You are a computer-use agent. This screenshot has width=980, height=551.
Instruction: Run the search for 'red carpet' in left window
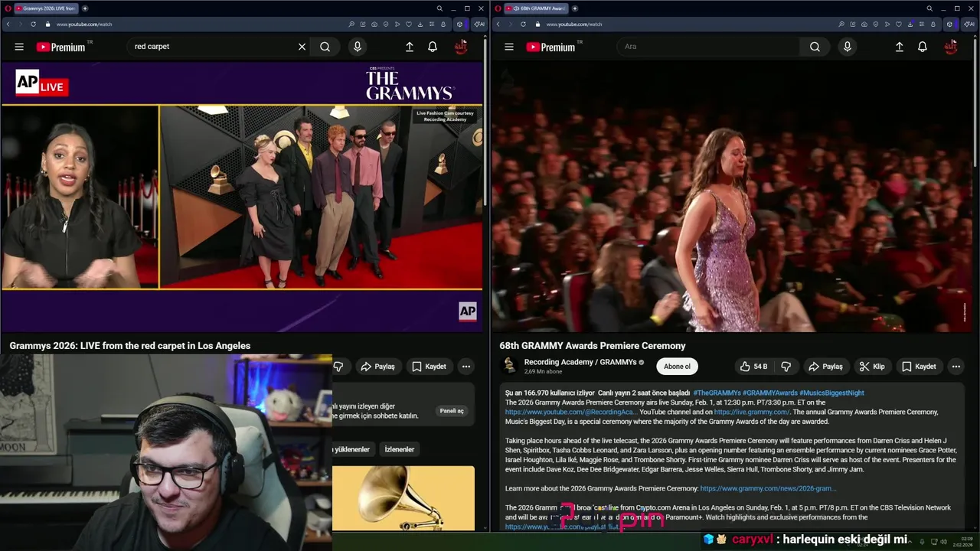pyautogui.click(x=325, y=47)
